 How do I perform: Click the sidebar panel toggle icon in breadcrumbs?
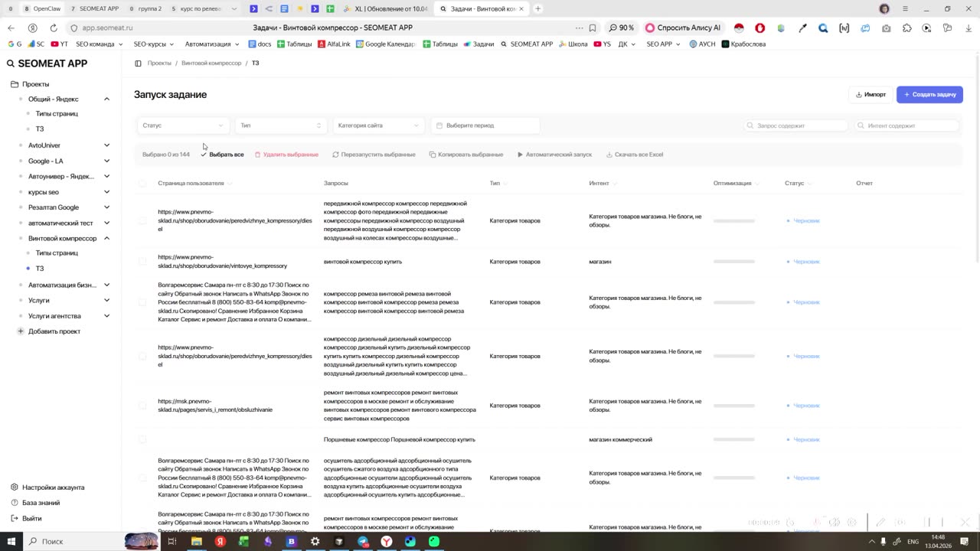tap(138, 64)
